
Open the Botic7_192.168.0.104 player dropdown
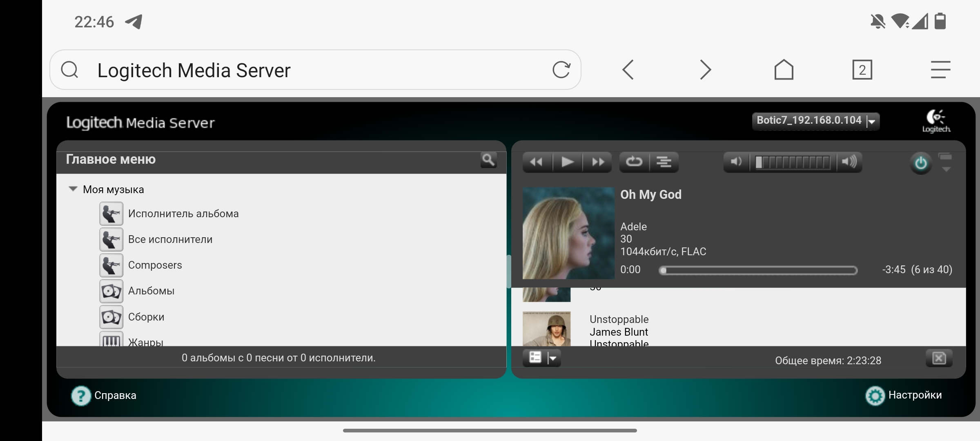[815, 121]
